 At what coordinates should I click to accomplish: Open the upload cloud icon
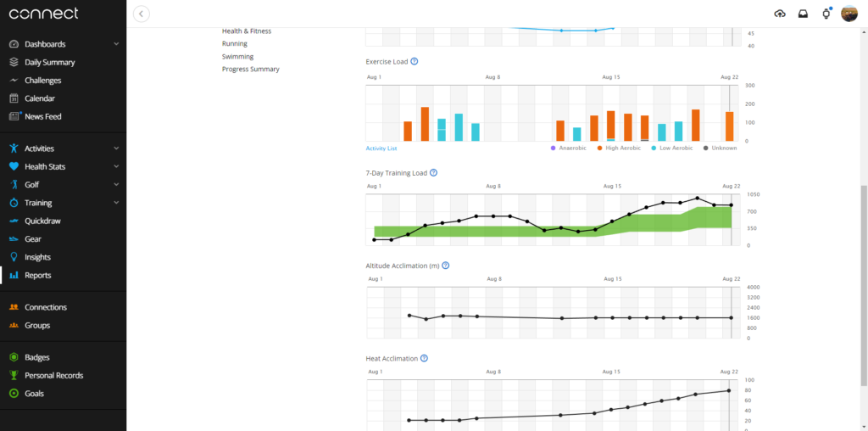(780, 14)
